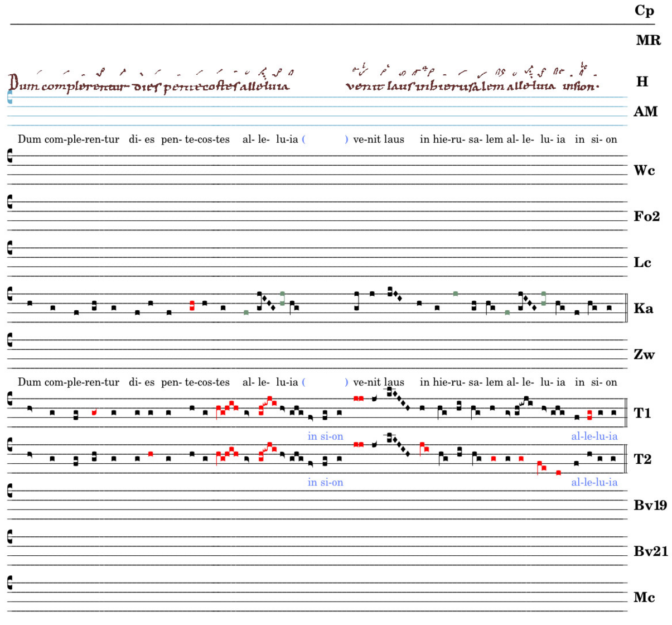This screenshot has width=672, height=625.
Task: Click the blue 'in si-on' text below the T2 staff
Action: (325, 482)
